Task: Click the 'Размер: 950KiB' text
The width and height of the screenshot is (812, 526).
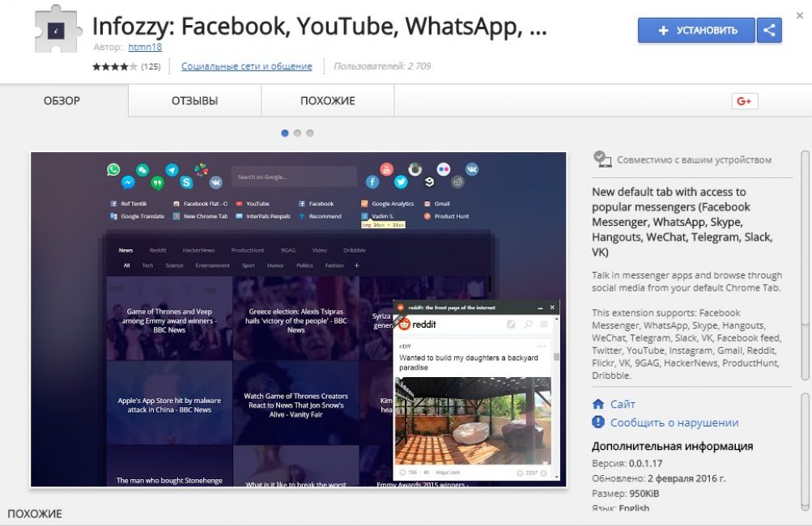Action: (626, 494)
